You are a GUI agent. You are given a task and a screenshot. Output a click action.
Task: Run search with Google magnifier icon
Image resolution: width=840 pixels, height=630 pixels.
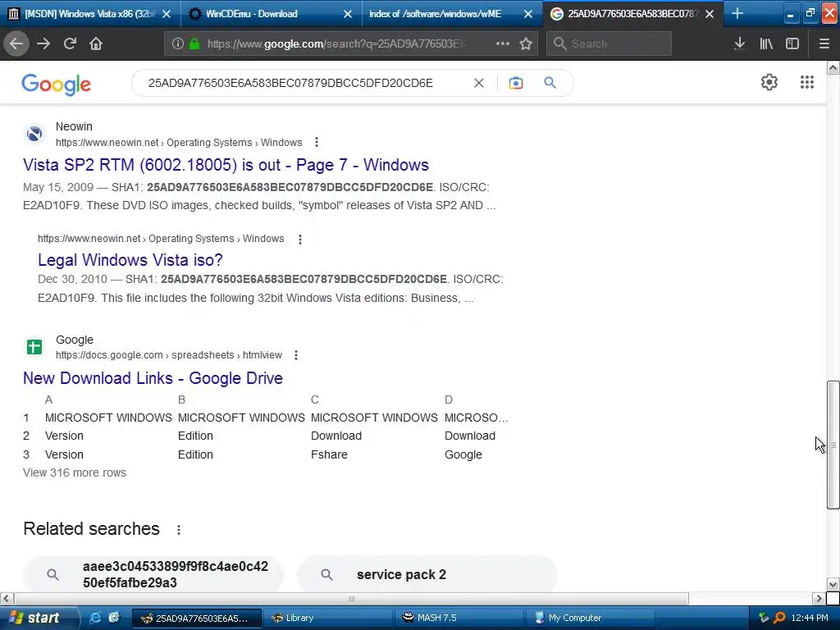click(550, 83)
